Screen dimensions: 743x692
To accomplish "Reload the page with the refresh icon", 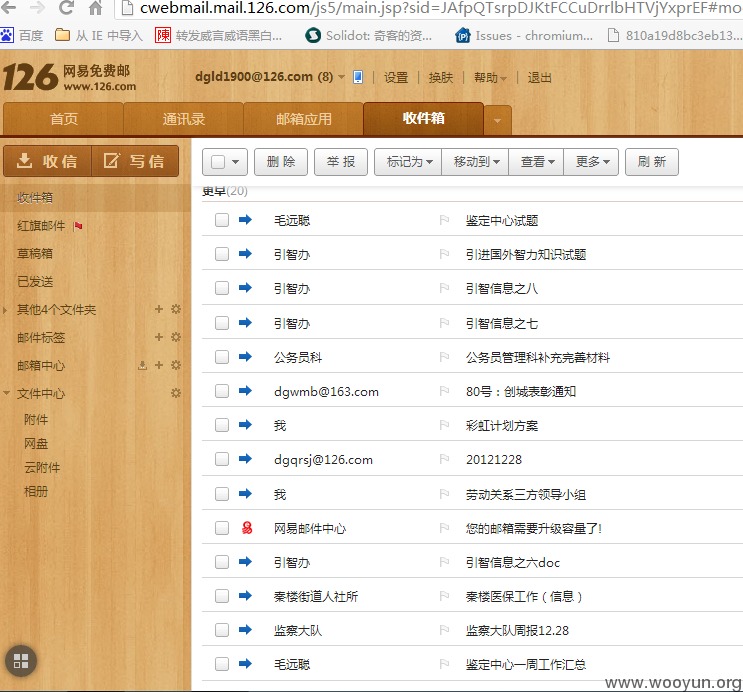I will pyautogui.click(x=66, y=8).
